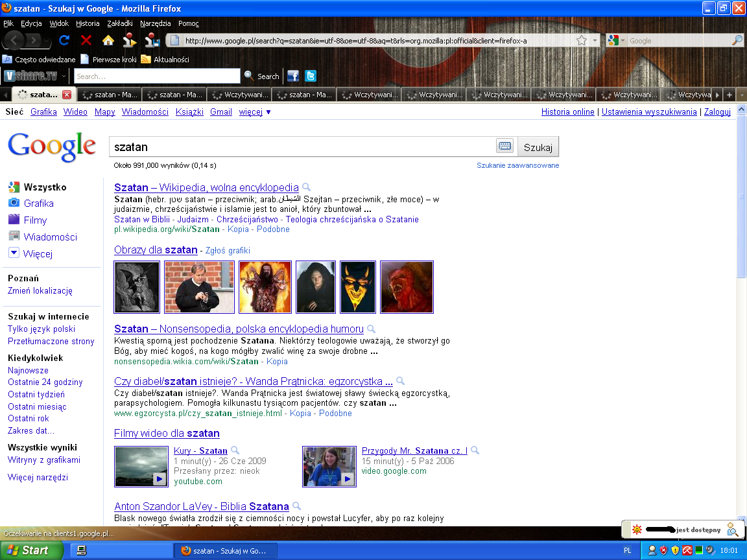
Task: Open the Twitter icon in vShare toolbar
Action: tap(311, 76)
